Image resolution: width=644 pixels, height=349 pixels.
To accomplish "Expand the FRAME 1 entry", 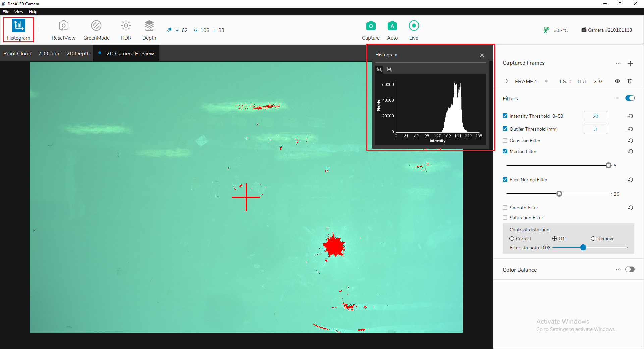I will click(x=507, y=81).
